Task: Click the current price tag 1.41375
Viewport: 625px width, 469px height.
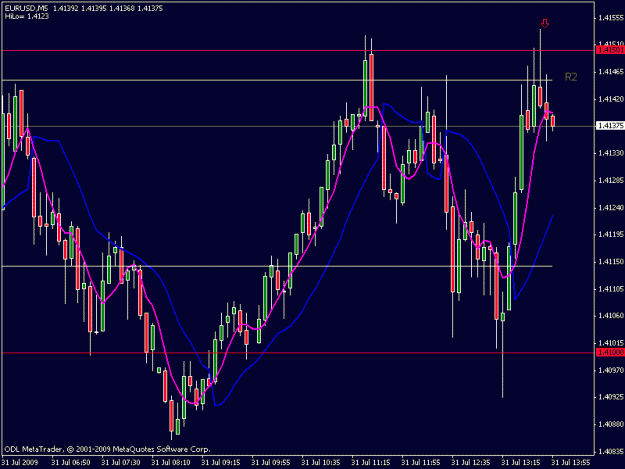Action: tap(611, 126)
